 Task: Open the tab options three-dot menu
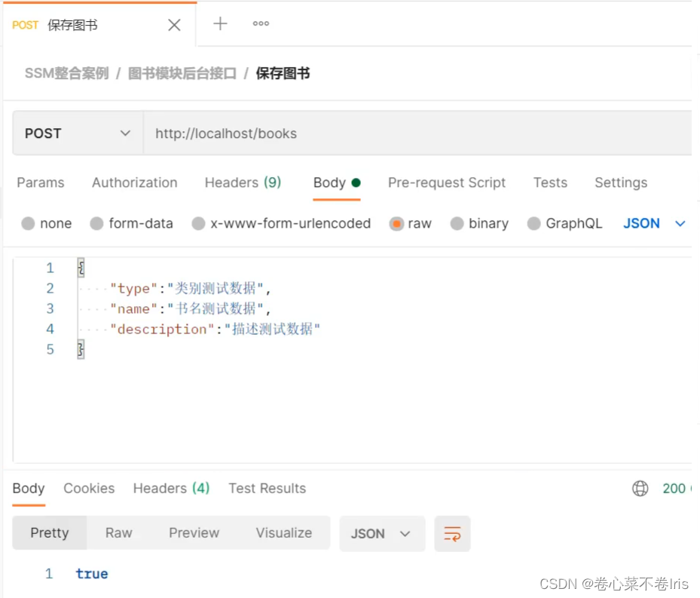261,23
